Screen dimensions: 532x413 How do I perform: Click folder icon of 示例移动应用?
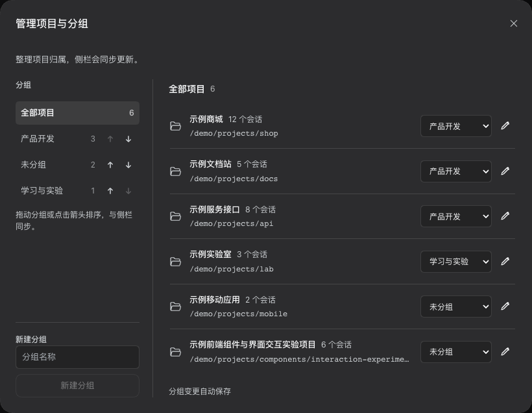(x=175, y=307)
